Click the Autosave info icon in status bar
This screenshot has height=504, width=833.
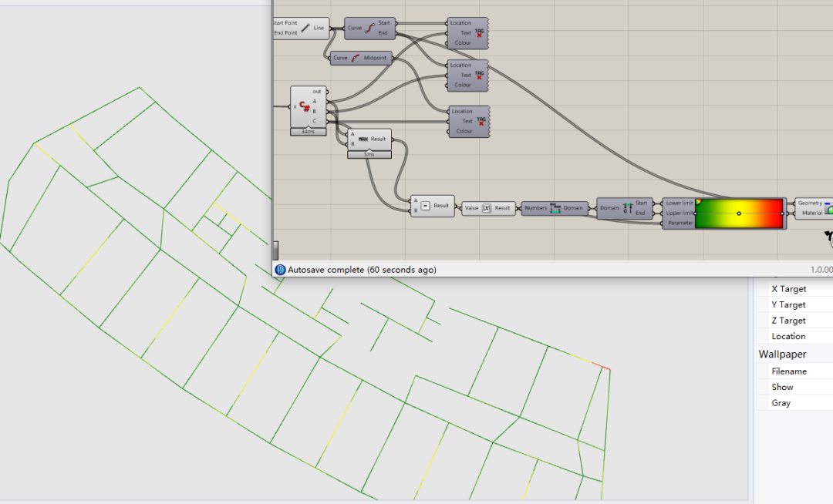point(280,270)
